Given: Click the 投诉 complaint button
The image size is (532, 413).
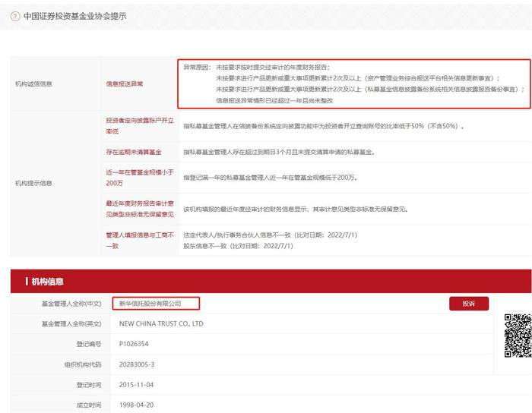Looking at the screenshot, I should (469, 304).
